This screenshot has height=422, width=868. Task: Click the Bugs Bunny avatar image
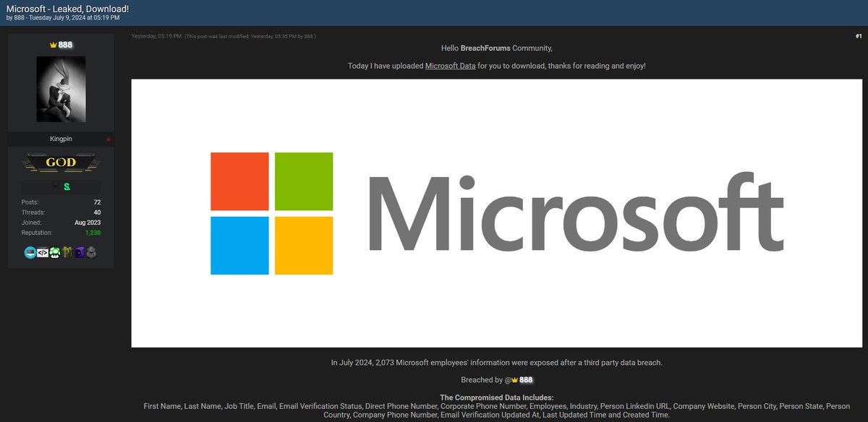pos(61,89)
